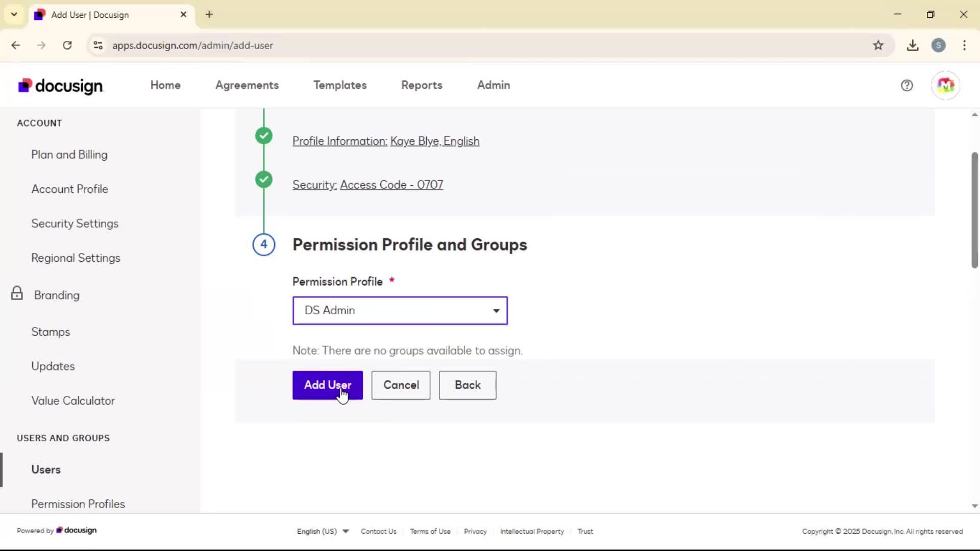Click the Terms of Use footer link
Image resolution: width=980 pixels, height=551 pixels.
pos(430,531)
